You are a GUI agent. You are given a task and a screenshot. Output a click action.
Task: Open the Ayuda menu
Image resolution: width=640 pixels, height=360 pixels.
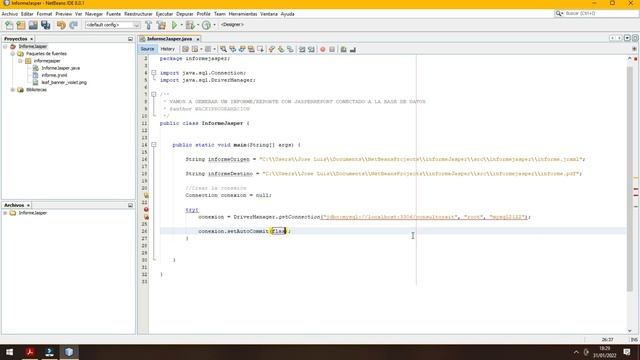click(287, 14)
